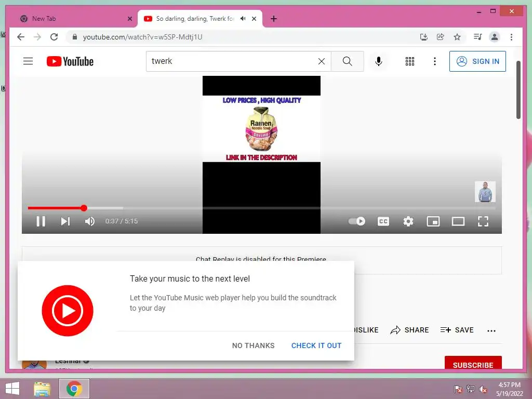The width and height of the screenshot is (532, 399).
Task: Open network status tray icon
Action: coord(471,389)
